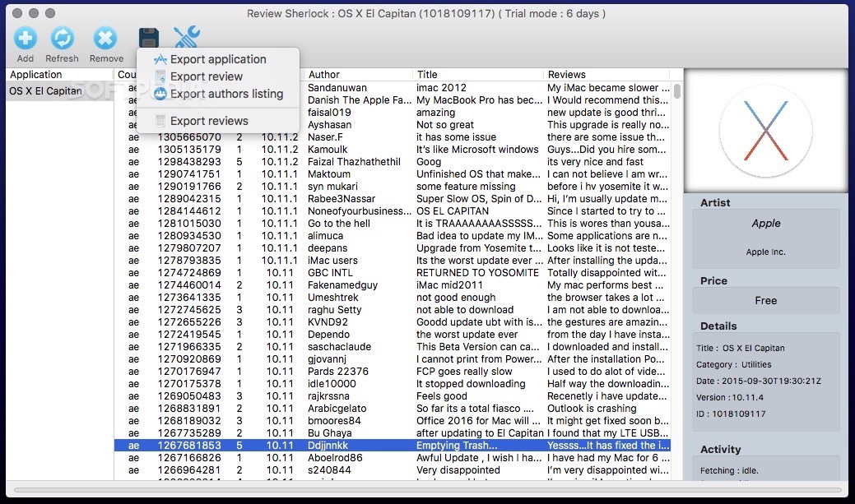Click review ID 1290741751
Screen dimensions: 855x504
(x=189, y=174)
